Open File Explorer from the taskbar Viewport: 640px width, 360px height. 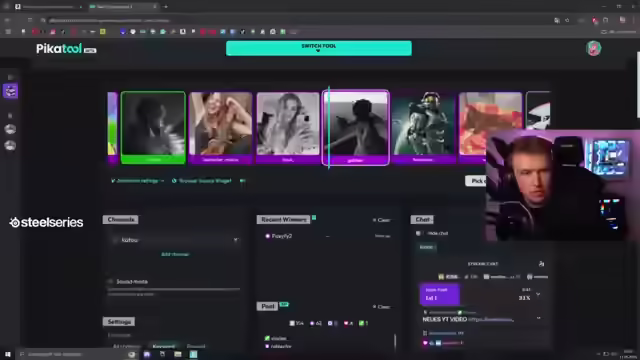pos(178,354)
